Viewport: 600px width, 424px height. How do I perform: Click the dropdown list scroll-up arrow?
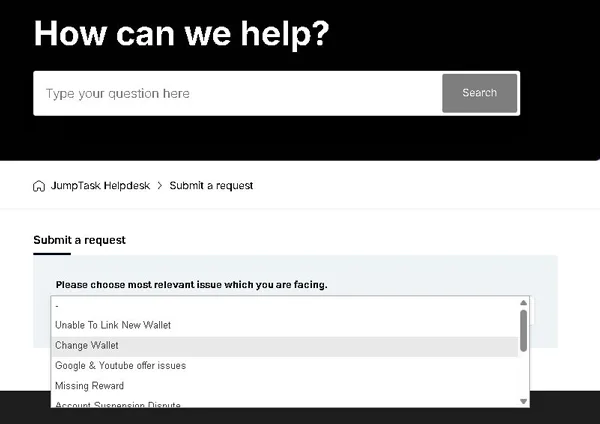523,303
